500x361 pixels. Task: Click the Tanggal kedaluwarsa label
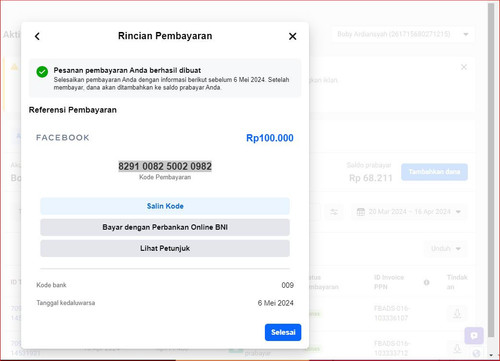(x=66, y=303)
